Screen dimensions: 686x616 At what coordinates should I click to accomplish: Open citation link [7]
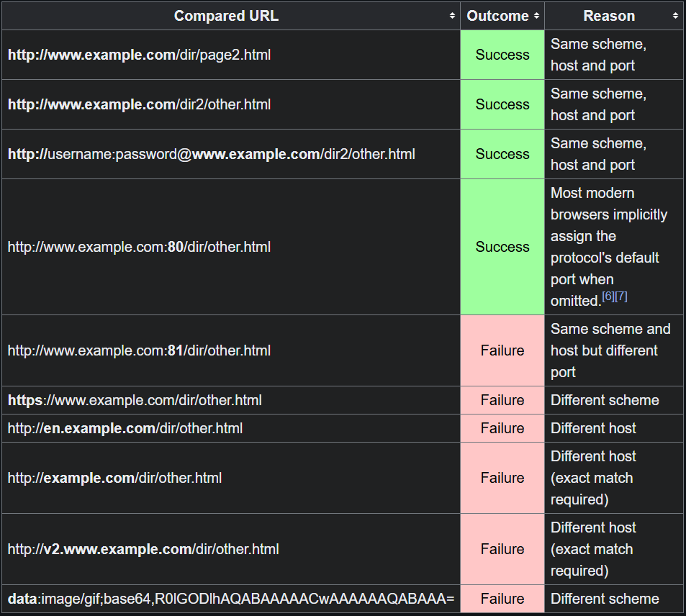point(620,296)
